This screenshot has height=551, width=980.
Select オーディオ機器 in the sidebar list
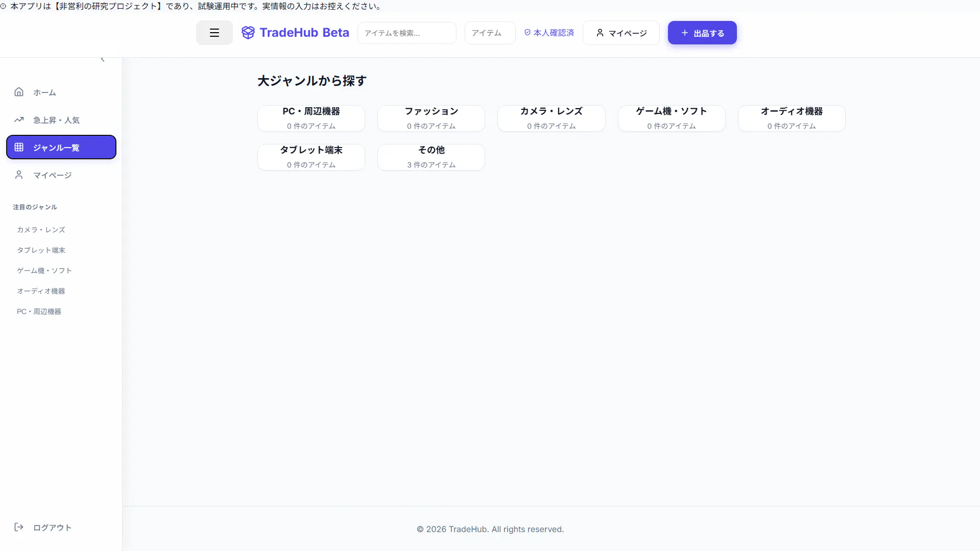[x=41, y=291]
